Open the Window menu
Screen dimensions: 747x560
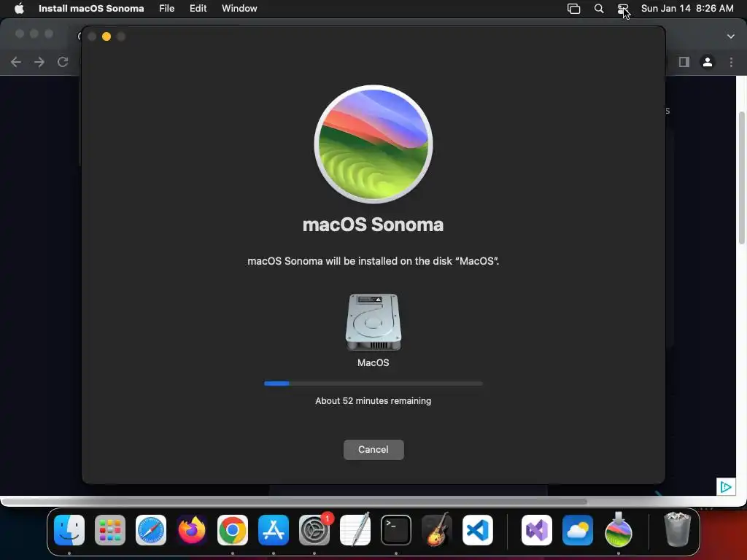(x=239, y=9)
